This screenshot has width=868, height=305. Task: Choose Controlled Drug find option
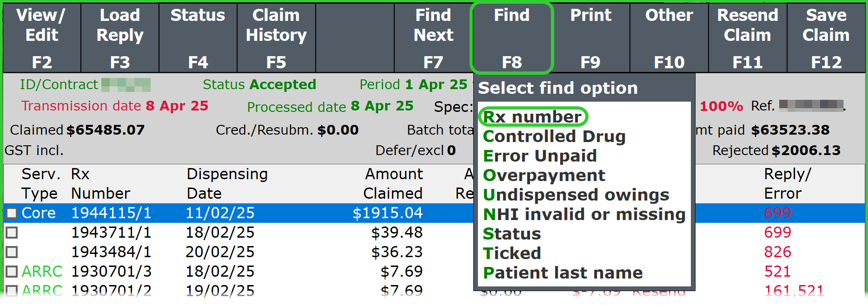click(x=554, y=136)
